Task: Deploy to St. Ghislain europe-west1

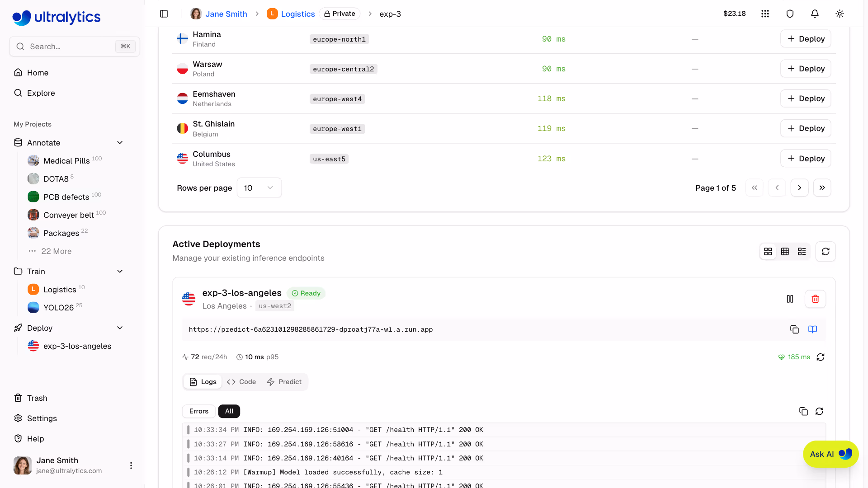Action: 806,128
